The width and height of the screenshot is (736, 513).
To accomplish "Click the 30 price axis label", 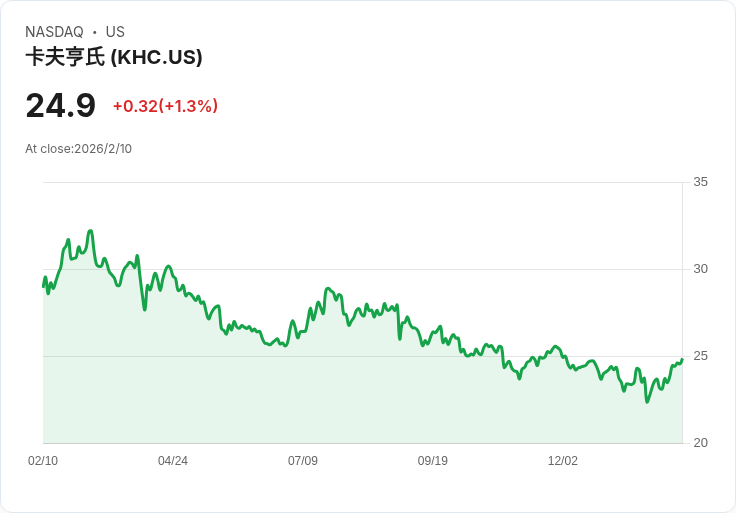I will pyautogui.click(x=700, y=269).
